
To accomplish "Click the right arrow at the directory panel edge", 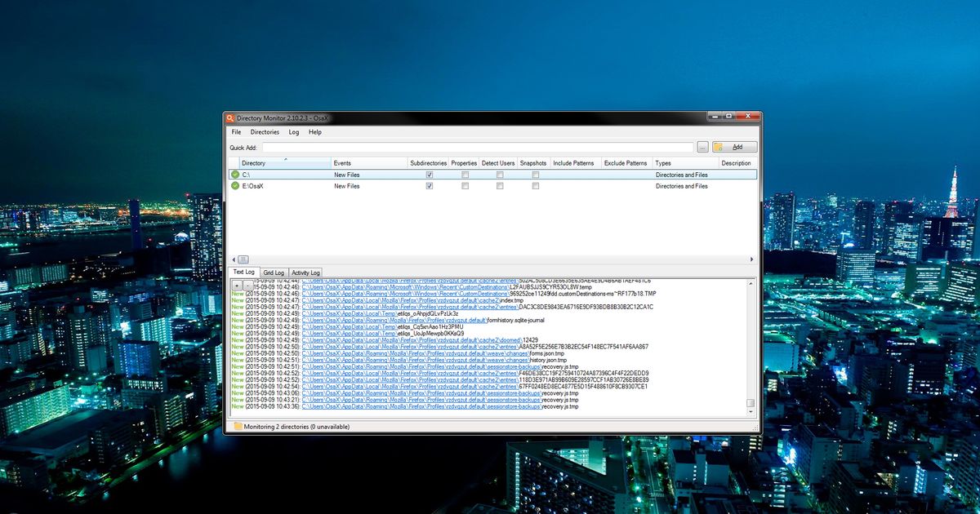I will (x=751, y=259).
